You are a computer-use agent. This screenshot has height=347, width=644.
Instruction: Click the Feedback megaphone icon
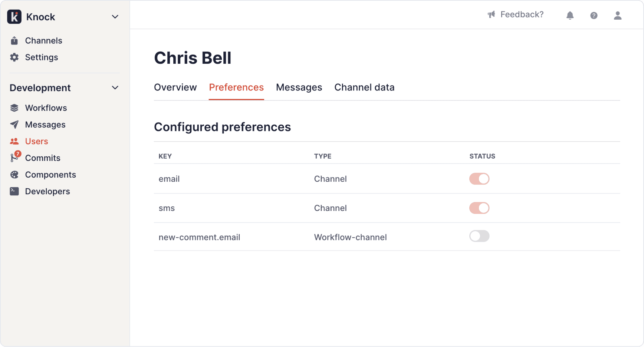(x=492, y=14)
